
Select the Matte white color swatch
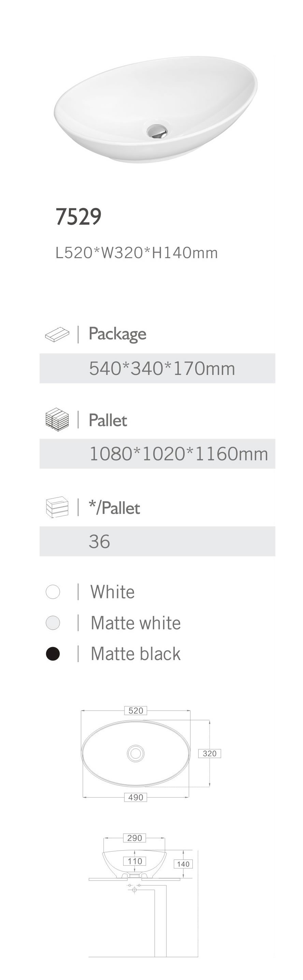click(x=53, y=623)
